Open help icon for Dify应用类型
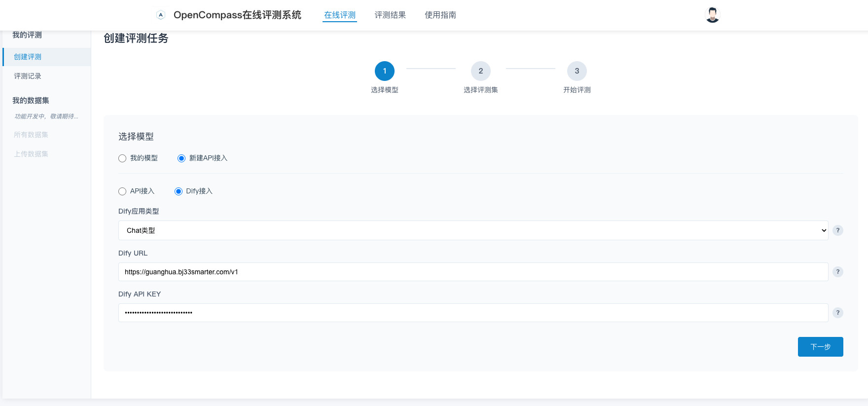Viewport: 868px width, 406px height. point(837,230)
